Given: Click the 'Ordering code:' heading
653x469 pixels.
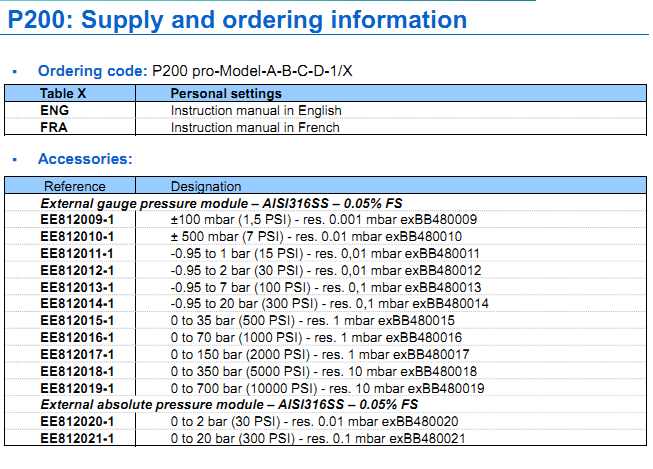Looking at the screenshot, I should coord(92,72).
